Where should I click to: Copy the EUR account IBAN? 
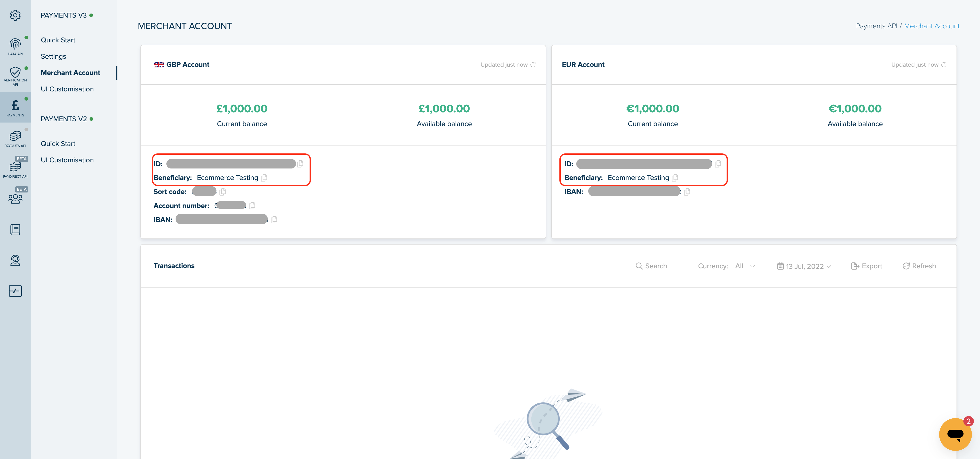coord(687,192)
